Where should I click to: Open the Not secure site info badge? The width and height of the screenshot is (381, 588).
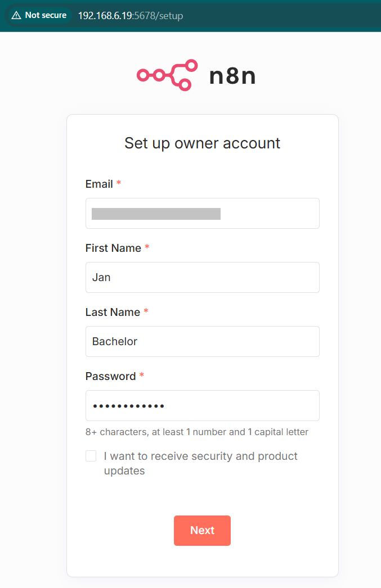pyautogui.click(x=39, y=16)
